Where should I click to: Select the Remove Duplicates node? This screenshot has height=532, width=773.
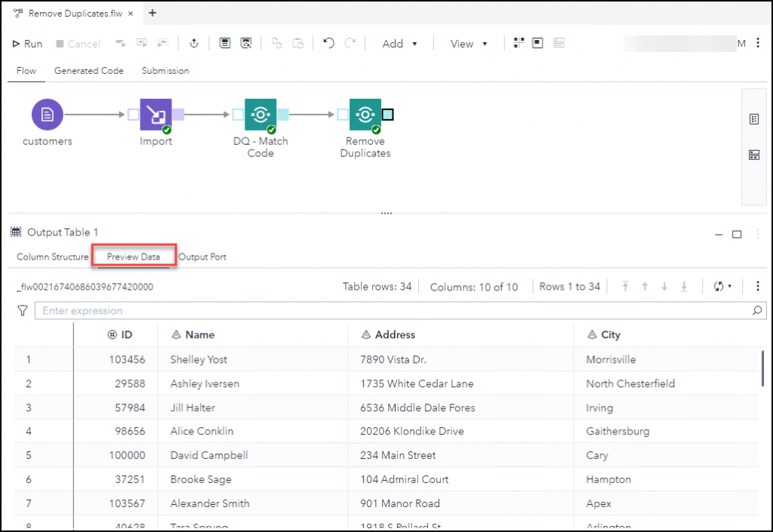[x=365, y=113]
